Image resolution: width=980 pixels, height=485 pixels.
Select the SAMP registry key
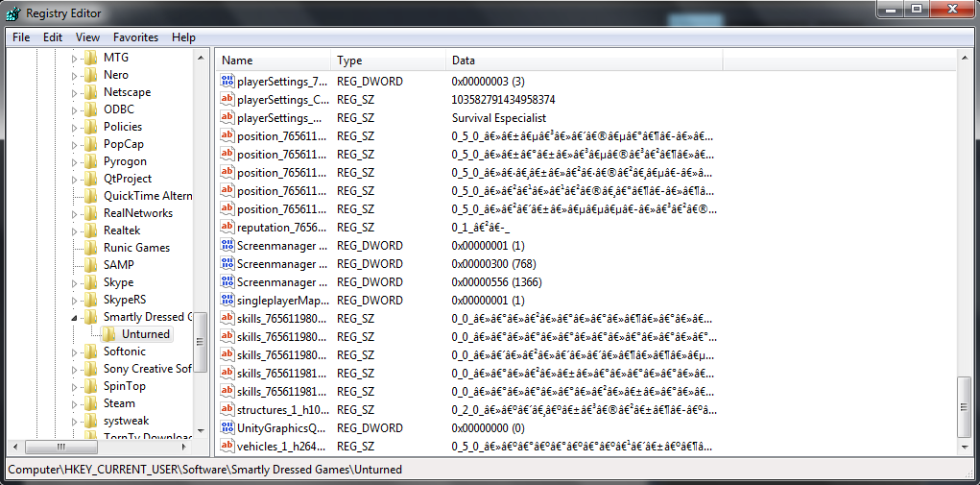tap(119, 265)
